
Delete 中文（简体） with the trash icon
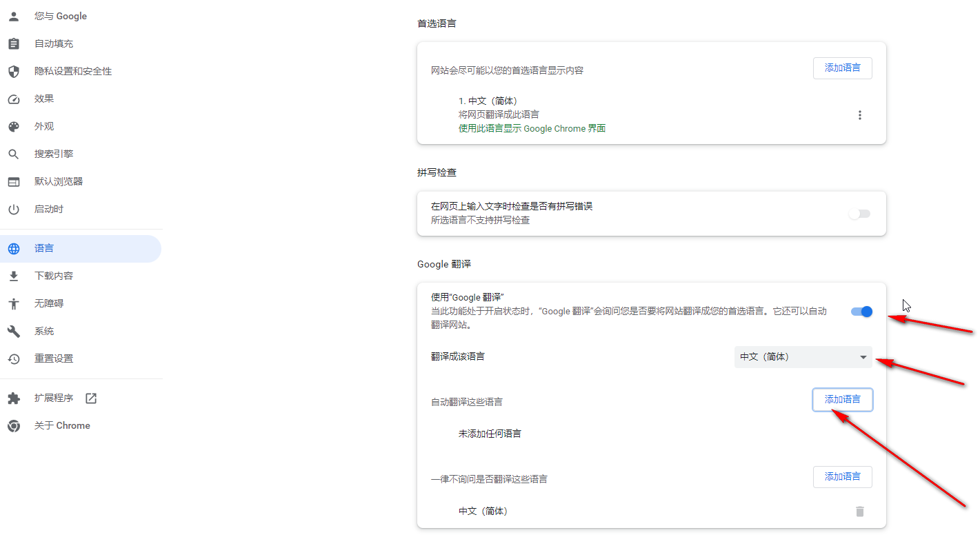[x=859, y=511]
